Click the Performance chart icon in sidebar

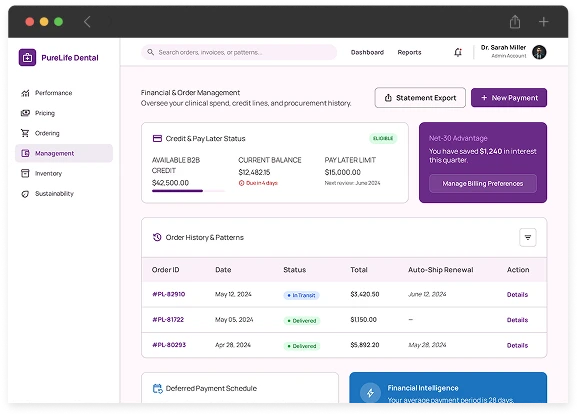25,93
